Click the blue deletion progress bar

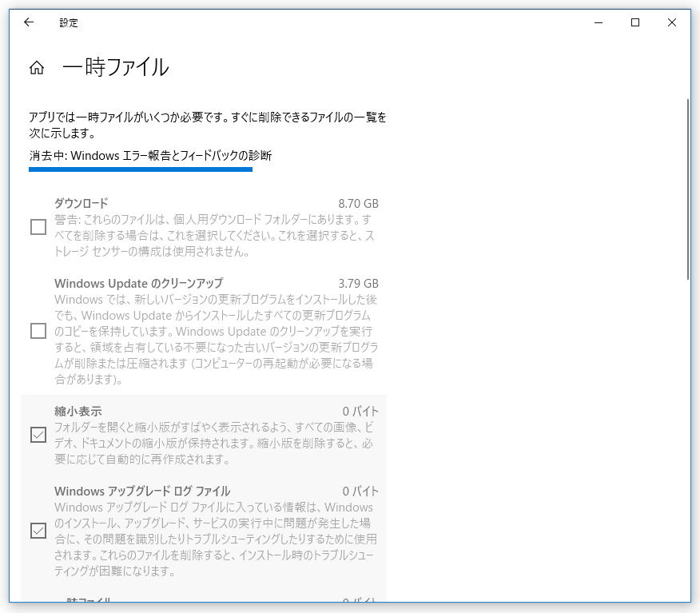(141, 169)
